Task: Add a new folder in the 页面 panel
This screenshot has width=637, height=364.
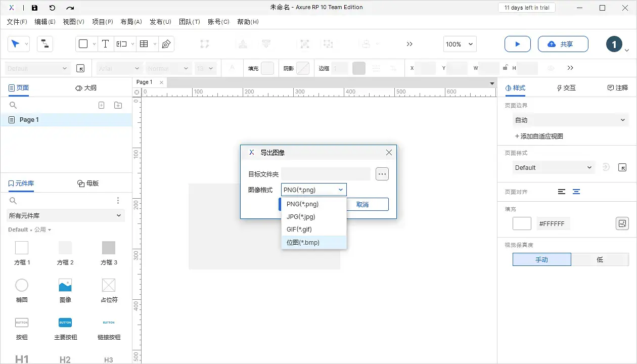Action: (x=118, y=105)
